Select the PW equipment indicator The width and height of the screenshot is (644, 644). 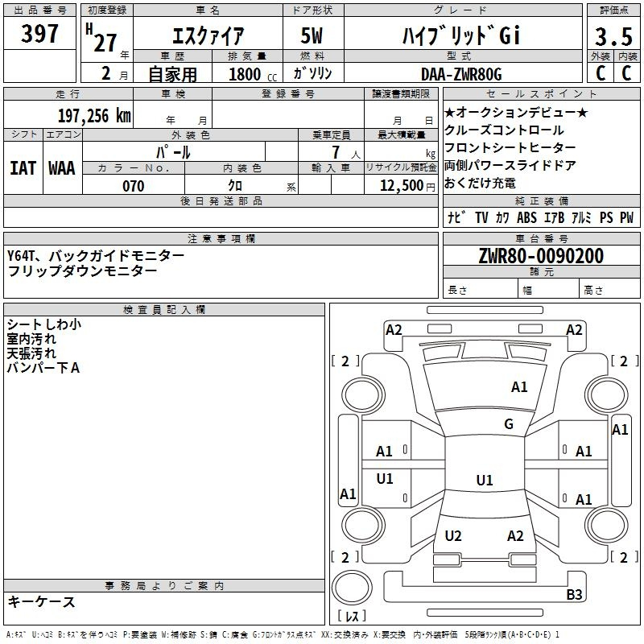point(626,217)
